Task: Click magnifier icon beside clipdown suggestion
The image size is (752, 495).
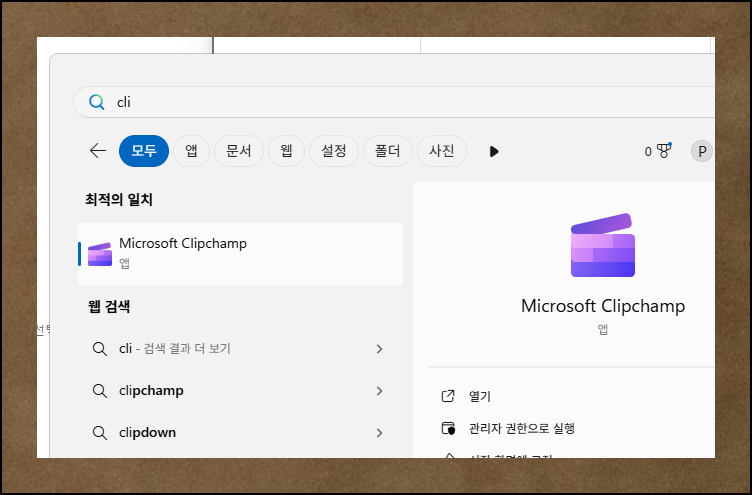Action: [99, 433]
